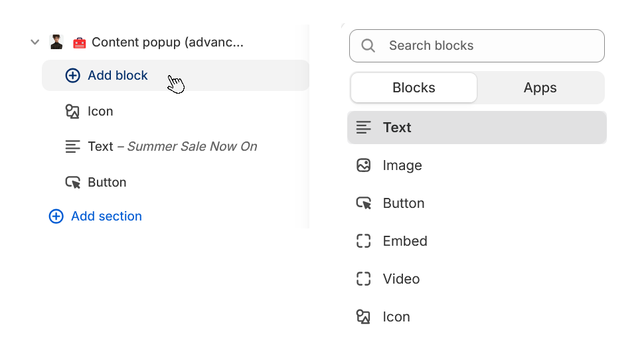Select the Icon block row label in sidebar
The image size is (644, 354).
pos(100,112)
